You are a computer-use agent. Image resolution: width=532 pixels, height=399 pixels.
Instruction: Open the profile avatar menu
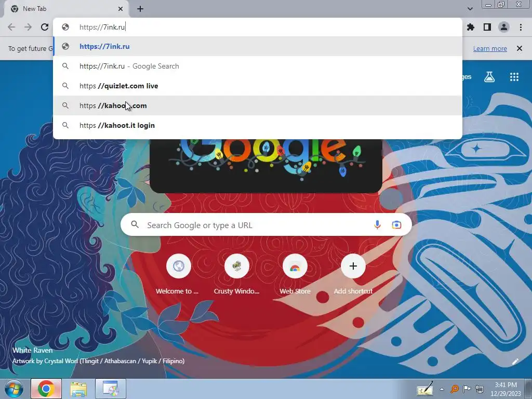tap(504, 27)
